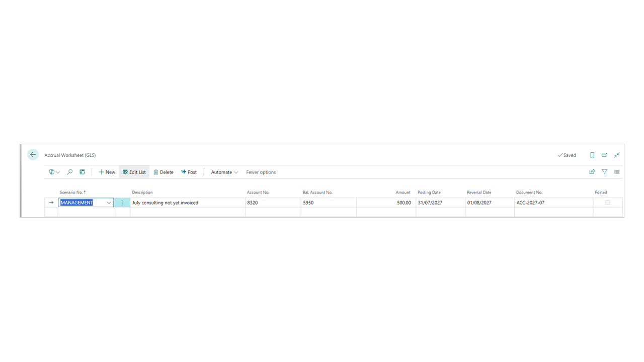The width and height of the screenshot is (644, 362).
Task: Go back using the back arrow
Action: click(x=33, y=155)
